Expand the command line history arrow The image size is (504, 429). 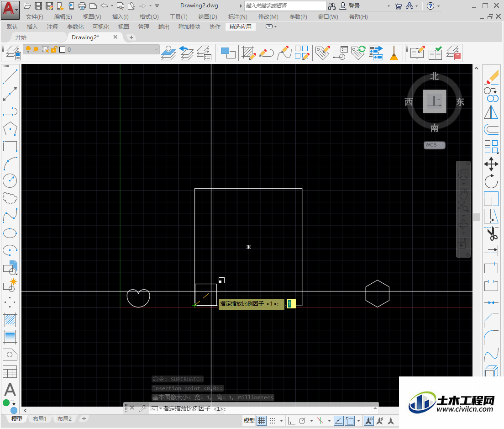[375, 408]
